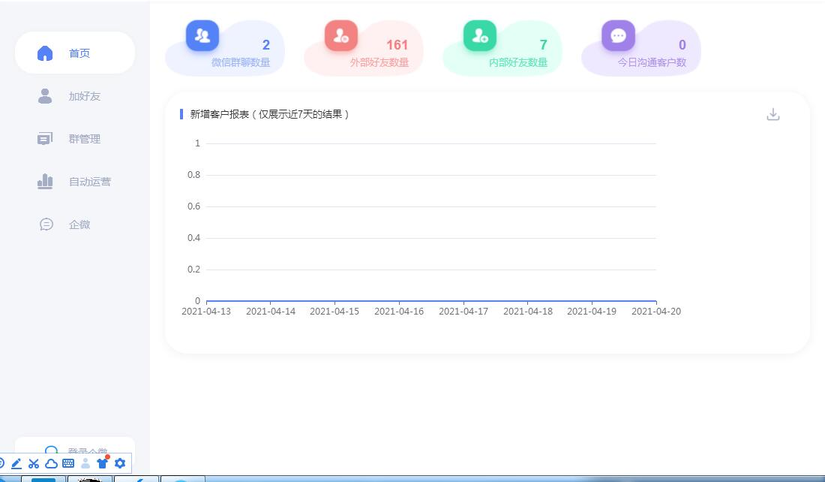
Task: Download the 新增客户报表 chart
Action: click(773, 114)
